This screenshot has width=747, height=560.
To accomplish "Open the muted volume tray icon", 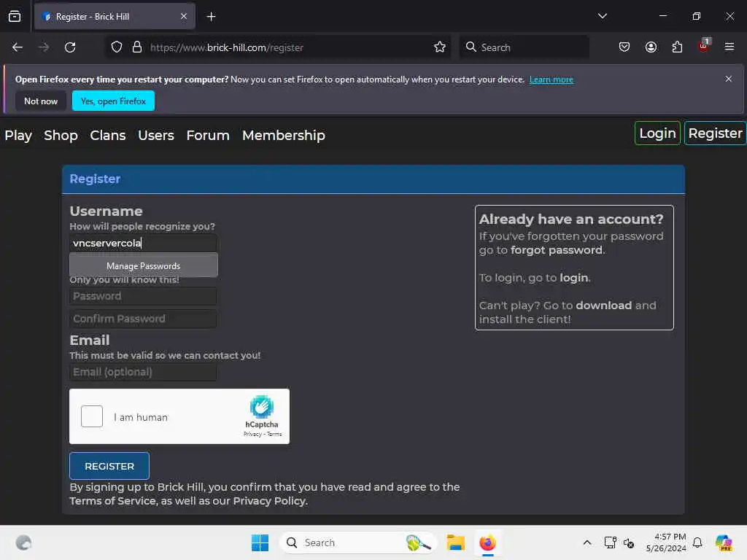I will click(629, 542).
